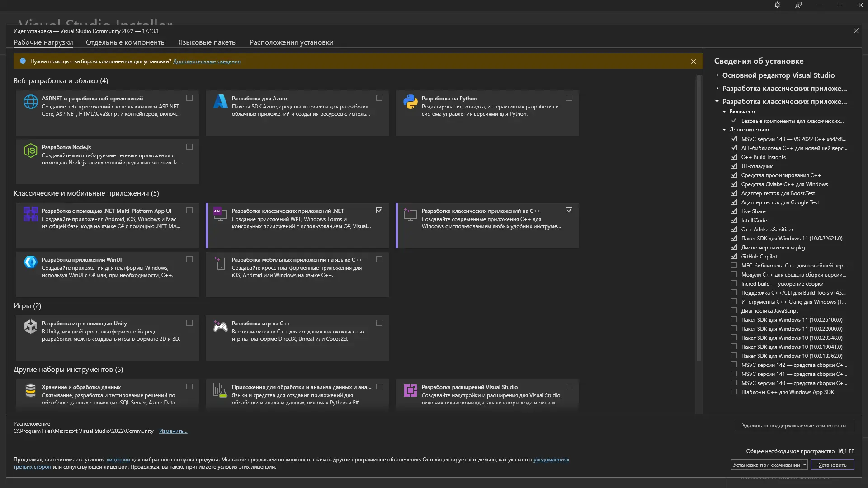Collapse the Дополнительно optional components group
Image resolution: width=868 pixels, height=488 pixels.
point(724,130)
